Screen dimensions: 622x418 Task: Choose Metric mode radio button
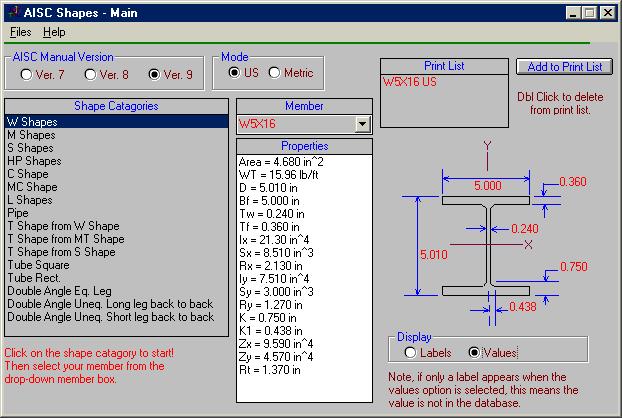click(291, 73)
